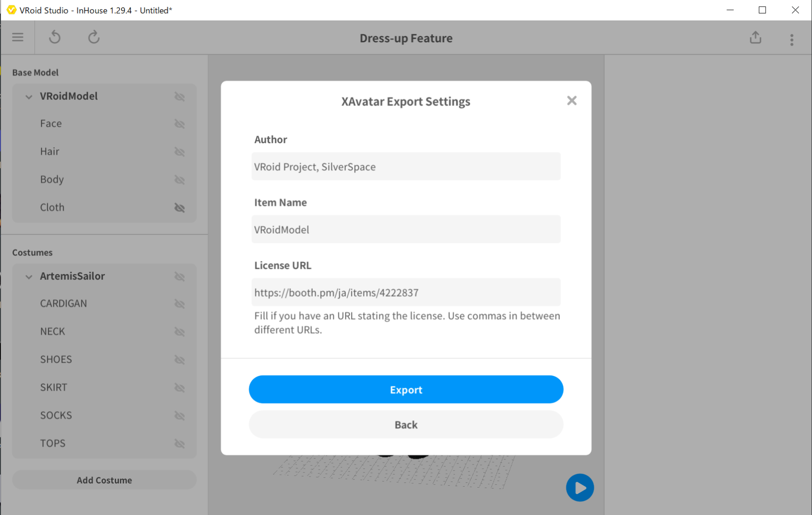Click the Add Costume button
Image resolution: width=812 pixels, height=515 pixels.
pyautogui.click(x=104, y=480)
